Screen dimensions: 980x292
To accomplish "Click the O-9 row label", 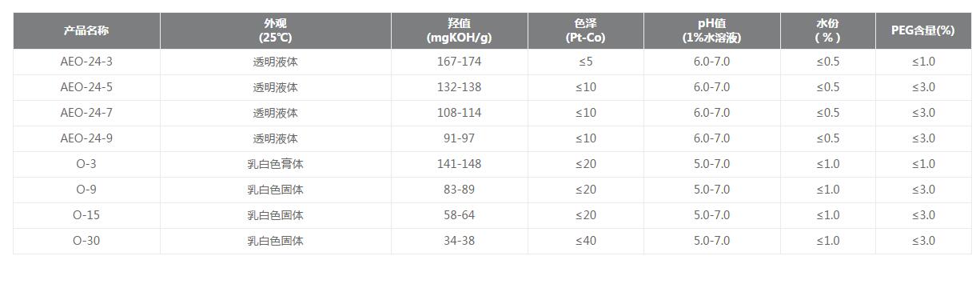I will point(86,190).
